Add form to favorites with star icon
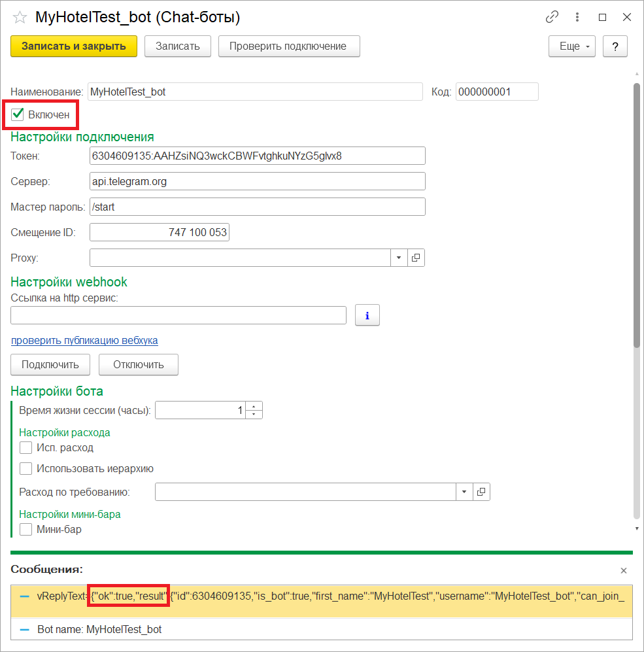 (x=20, y=18)
